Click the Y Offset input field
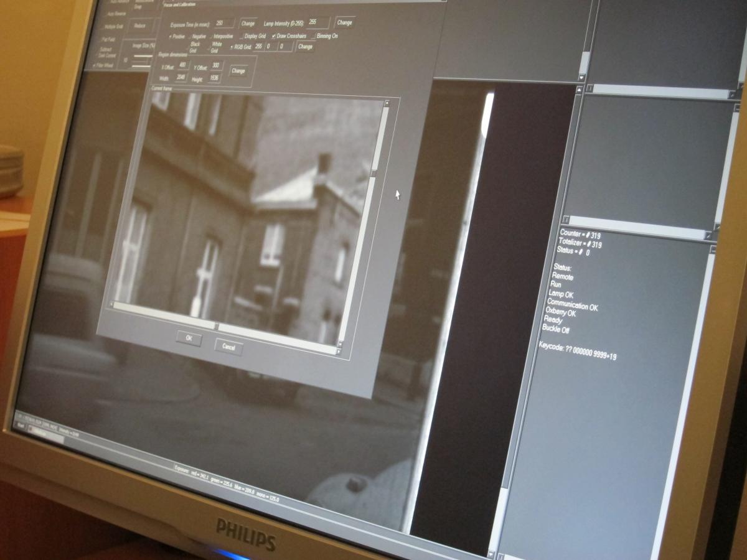This screenshot has width=747, height=560. [216, 65]
